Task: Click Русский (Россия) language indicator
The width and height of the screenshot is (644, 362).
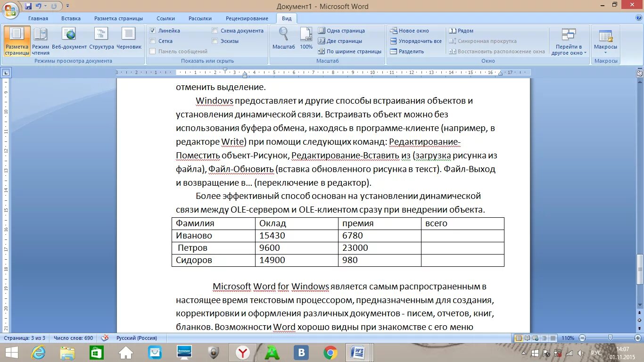Action: [137, 338]
